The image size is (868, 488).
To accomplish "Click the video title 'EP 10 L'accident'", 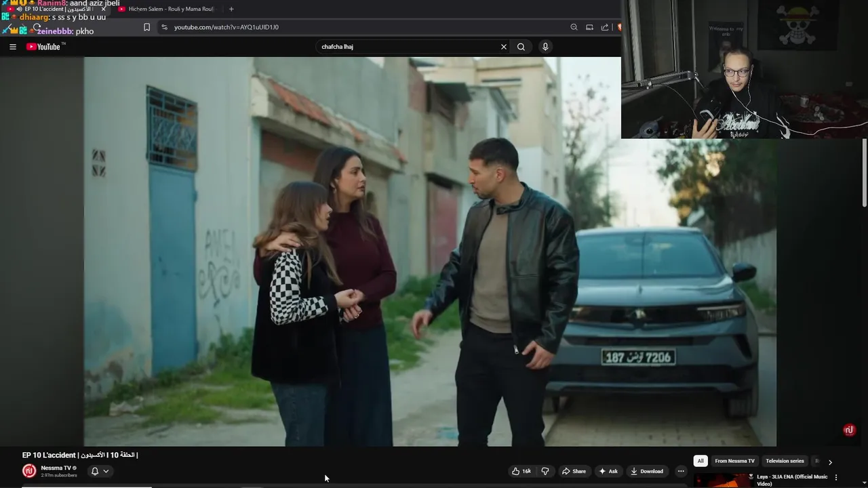I will point(80,455).
